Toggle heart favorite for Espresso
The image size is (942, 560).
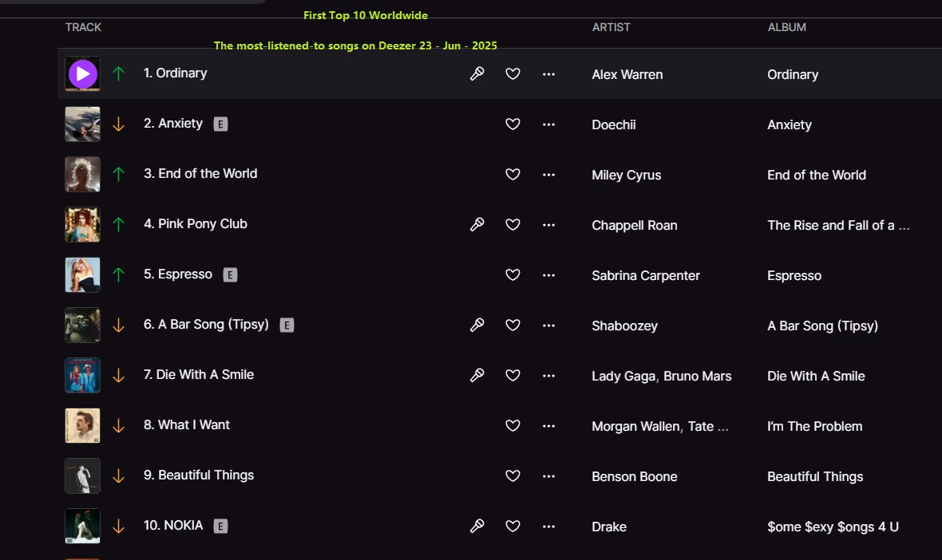tap(513, 275)
